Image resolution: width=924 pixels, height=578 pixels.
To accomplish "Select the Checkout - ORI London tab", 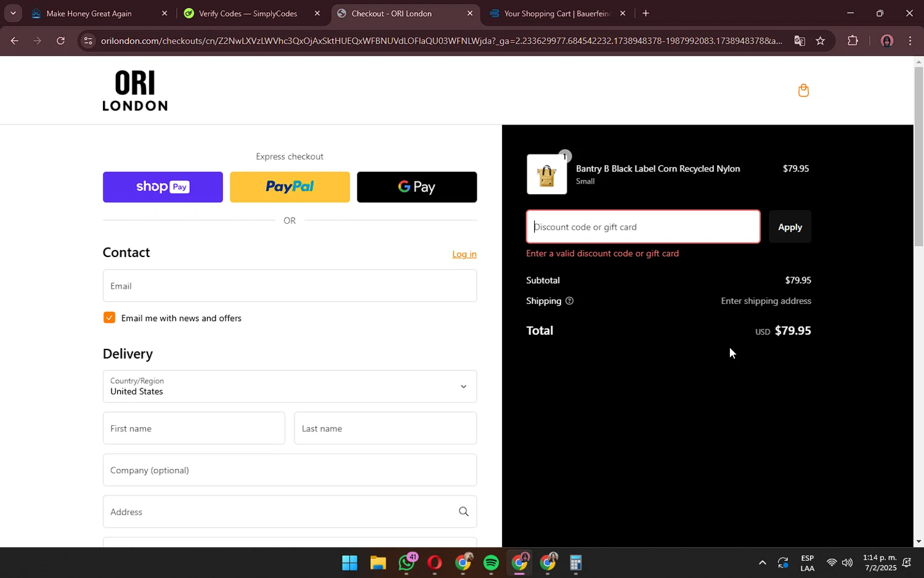I will tap(404, 13).
